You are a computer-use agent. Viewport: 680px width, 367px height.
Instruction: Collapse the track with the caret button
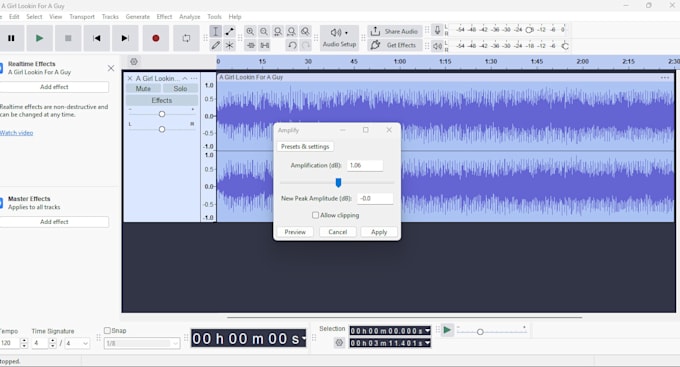[185, 79]
